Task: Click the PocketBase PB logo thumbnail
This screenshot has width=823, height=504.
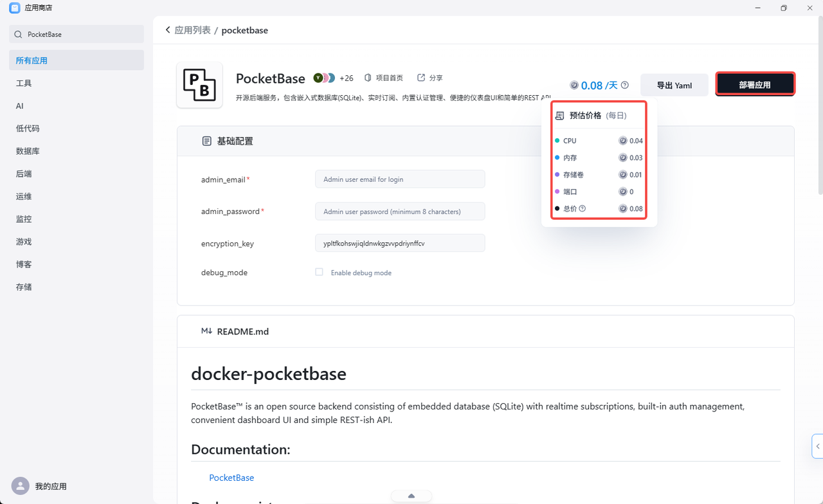Action: click(x=200, y=85)
